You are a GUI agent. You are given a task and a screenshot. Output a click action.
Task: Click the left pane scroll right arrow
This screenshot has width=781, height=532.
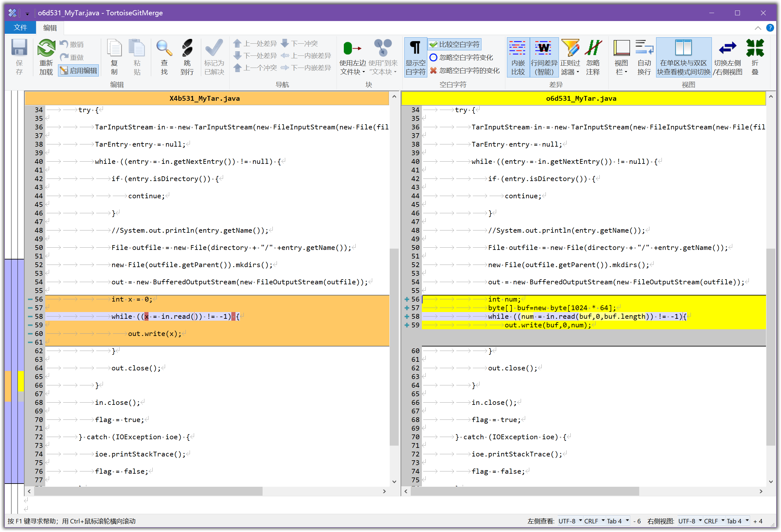click(x=385, y=491)
